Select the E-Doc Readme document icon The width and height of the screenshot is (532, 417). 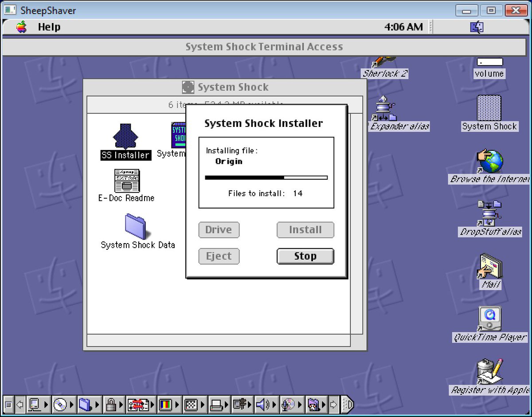click(x=127, y=181)
